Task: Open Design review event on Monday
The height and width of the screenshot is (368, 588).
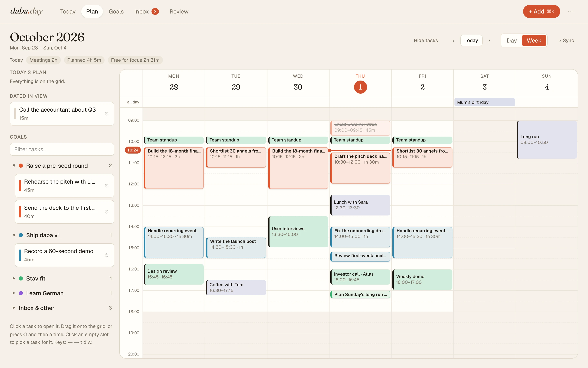Action: (174, 274)
